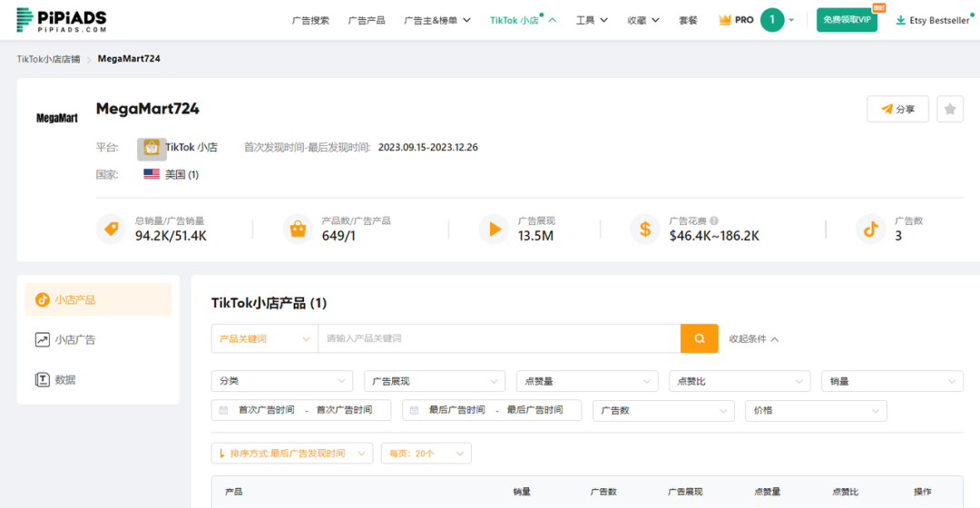The width and height of the screenshot is (980, 508).
Task: Click the 点赞量 table column header
Action: 767,492
